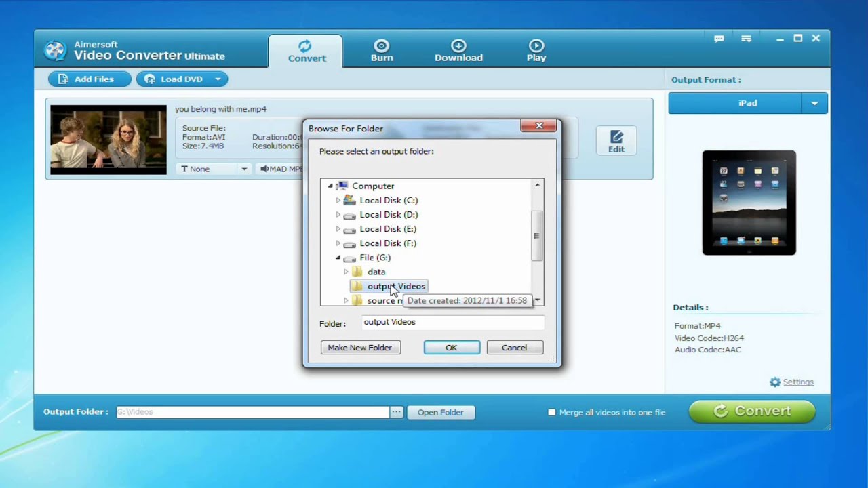Expand the Local Disk (C:) node
Image resolution: width=868 pixels, height=488 pixels.
coord(338,200)
